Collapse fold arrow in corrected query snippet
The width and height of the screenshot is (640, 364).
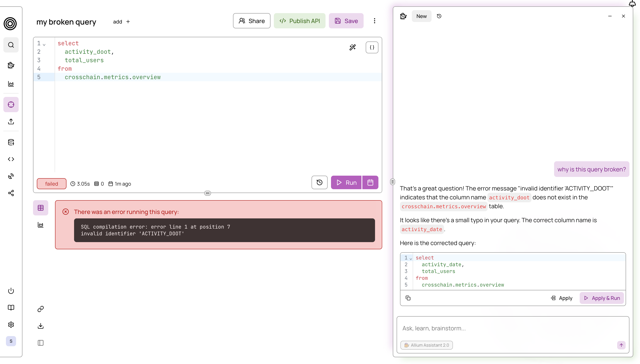[411, 259]
